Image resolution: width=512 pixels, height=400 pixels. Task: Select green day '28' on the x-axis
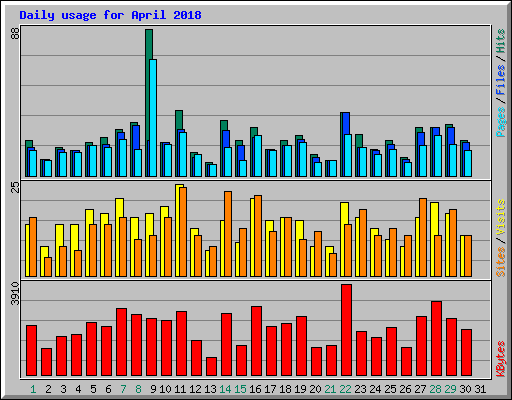coord(435,389)
